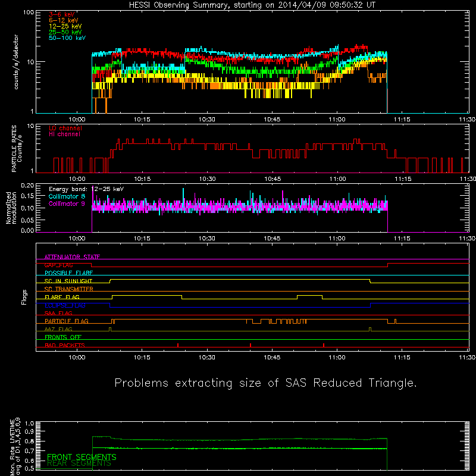Click the POSSIBLE_FLARE flag label
The image size is (476, 476).
68,273
